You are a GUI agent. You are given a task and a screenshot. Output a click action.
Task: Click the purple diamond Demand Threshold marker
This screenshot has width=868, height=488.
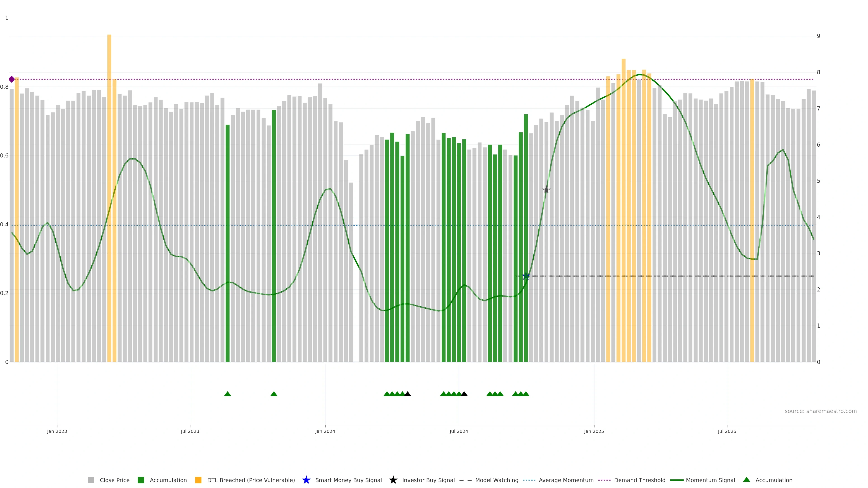tap(12, 79)
